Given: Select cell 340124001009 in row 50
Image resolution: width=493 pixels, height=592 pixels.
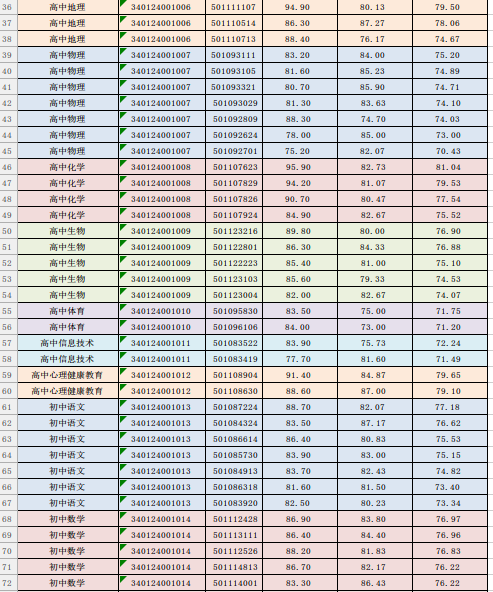Looking at the screenshot, I should pyautogui.click(x=162, y=231).
